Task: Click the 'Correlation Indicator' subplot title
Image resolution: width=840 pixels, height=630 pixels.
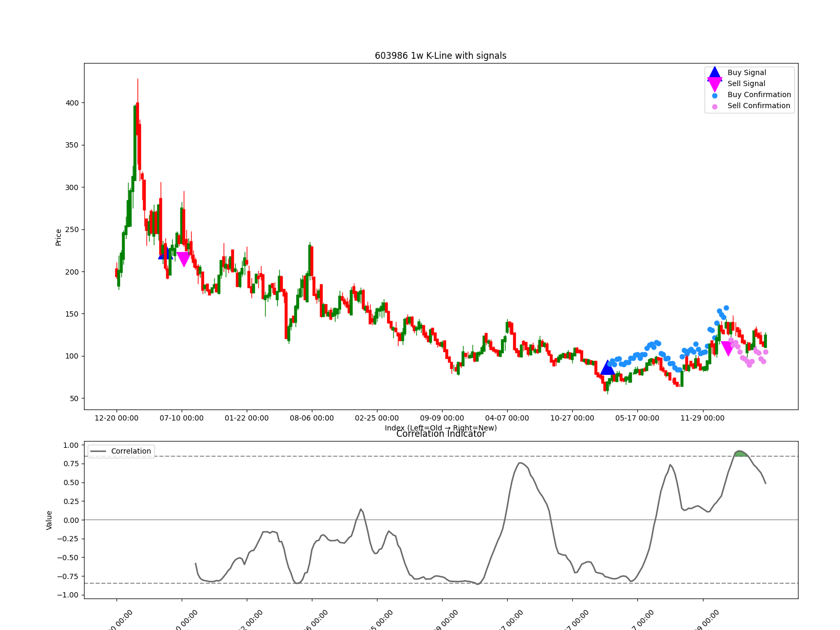Action: (440, 434)
